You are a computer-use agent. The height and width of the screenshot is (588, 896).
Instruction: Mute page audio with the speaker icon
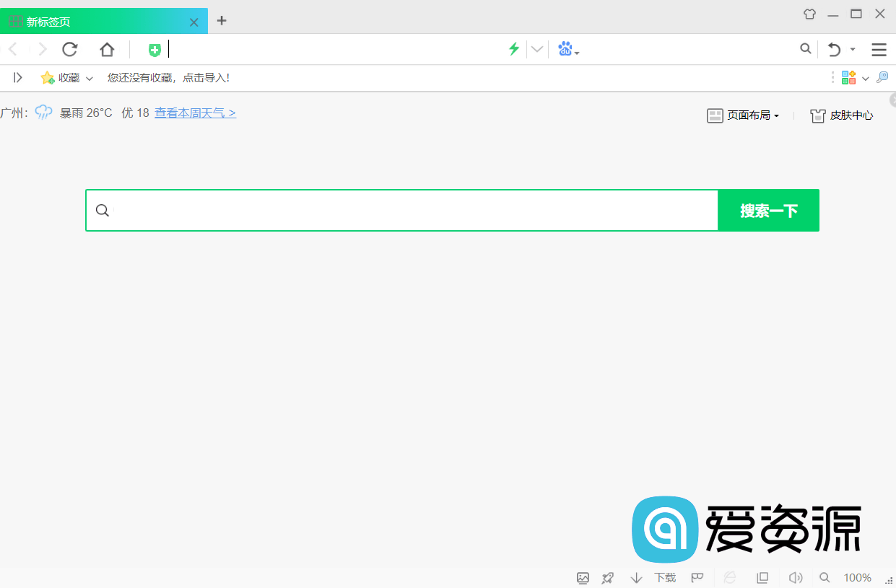[x=795, y=577]
